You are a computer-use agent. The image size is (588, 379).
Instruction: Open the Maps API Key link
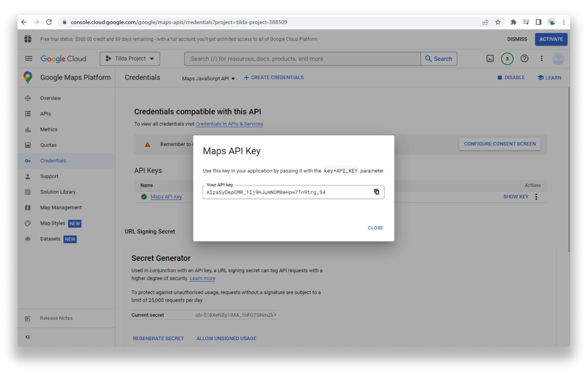(x=166, y=197)
